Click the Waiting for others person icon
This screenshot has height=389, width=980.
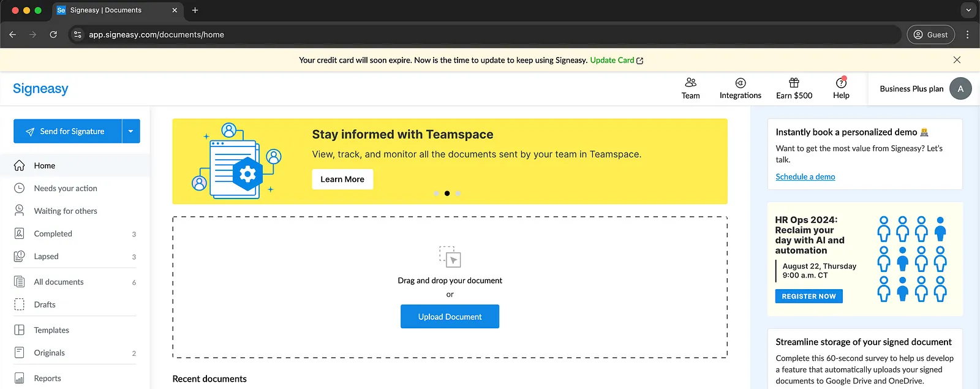20,211
